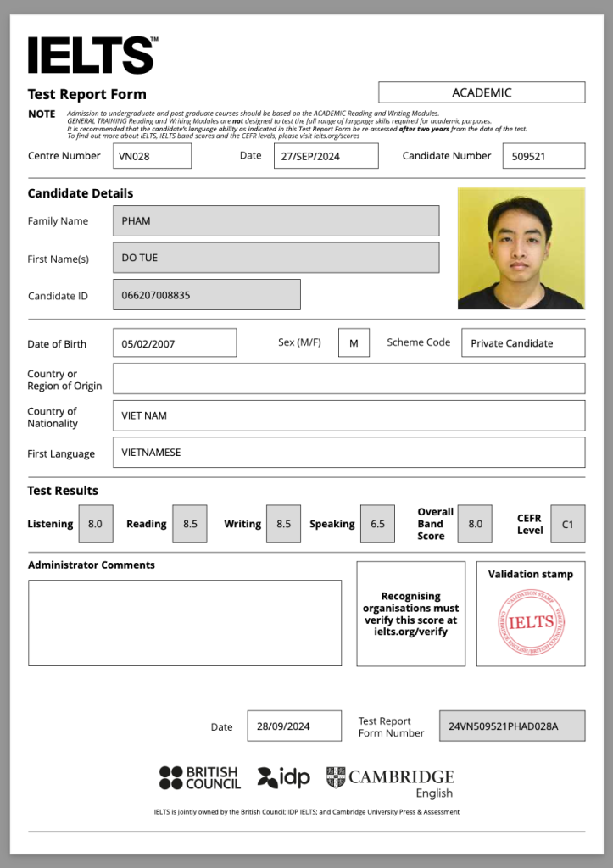Click the Centre Number field VN028

click(153, 156)
